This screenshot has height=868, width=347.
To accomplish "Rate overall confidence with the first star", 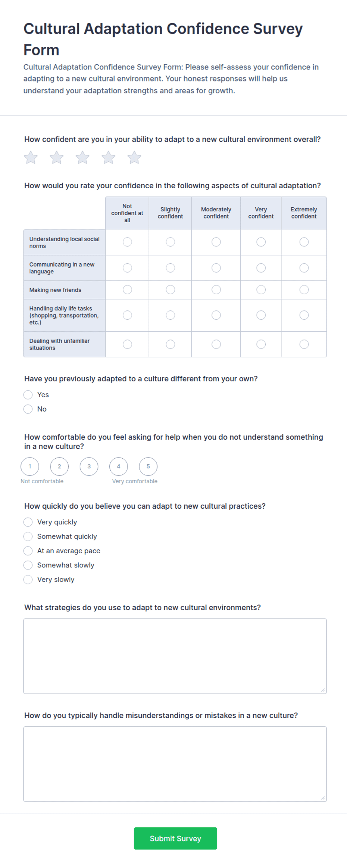I will [x=31, y=158].
